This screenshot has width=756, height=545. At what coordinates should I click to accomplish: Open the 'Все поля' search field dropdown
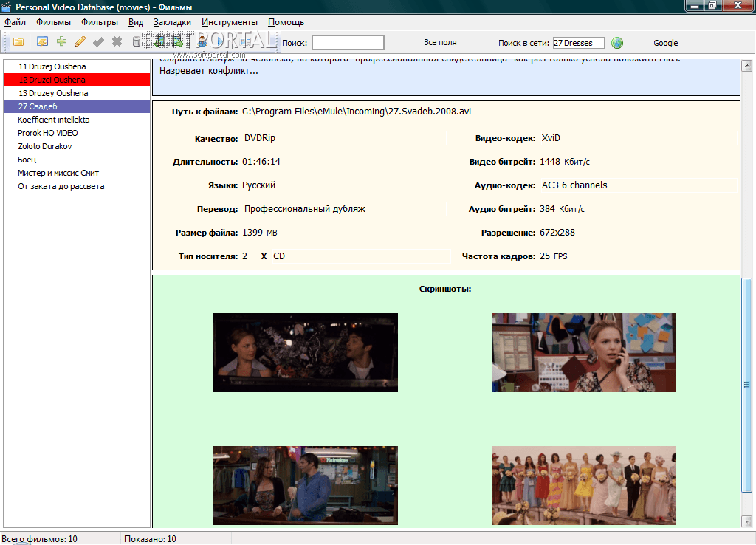click(x=440, y=43)
